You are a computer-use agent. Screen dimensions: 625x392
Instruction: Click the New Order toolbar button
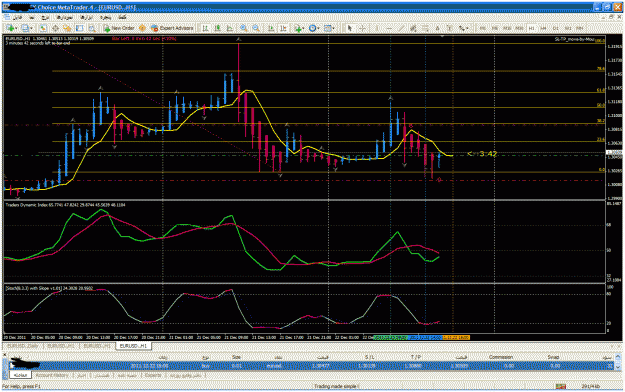pyautogui.click(x=119, y=28)
